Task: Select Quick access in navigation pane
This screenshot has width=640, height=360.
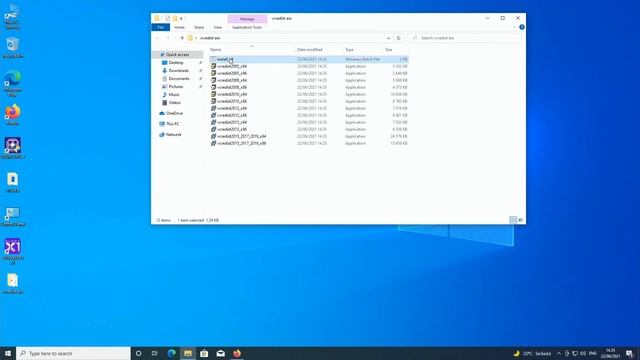Action: click(178, 54)
